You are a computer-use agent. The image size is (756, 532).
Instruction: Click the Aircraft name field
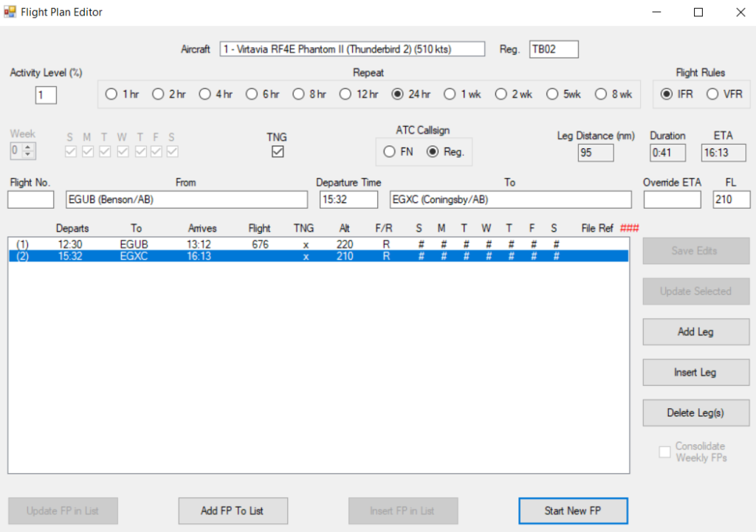(x=352, y=49)
